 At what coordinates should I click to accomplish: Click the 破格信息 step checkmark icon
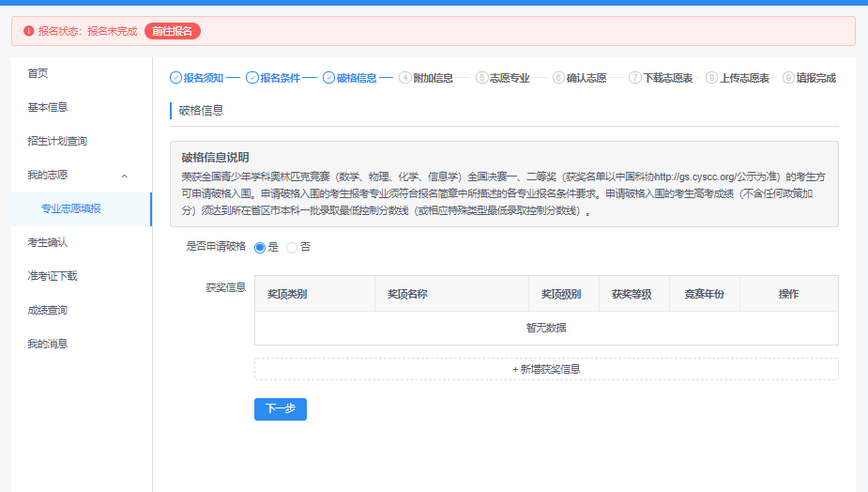point(328,78)
